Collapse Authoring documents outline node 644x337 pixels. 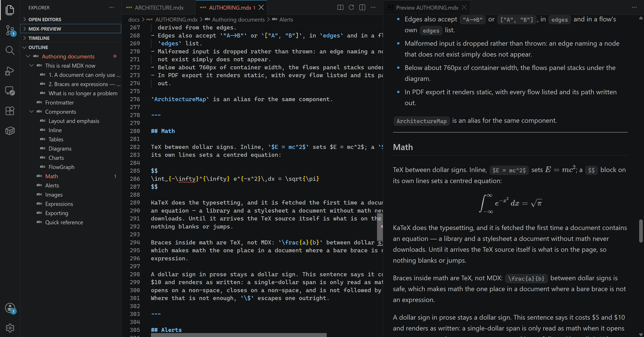point(28,56)
